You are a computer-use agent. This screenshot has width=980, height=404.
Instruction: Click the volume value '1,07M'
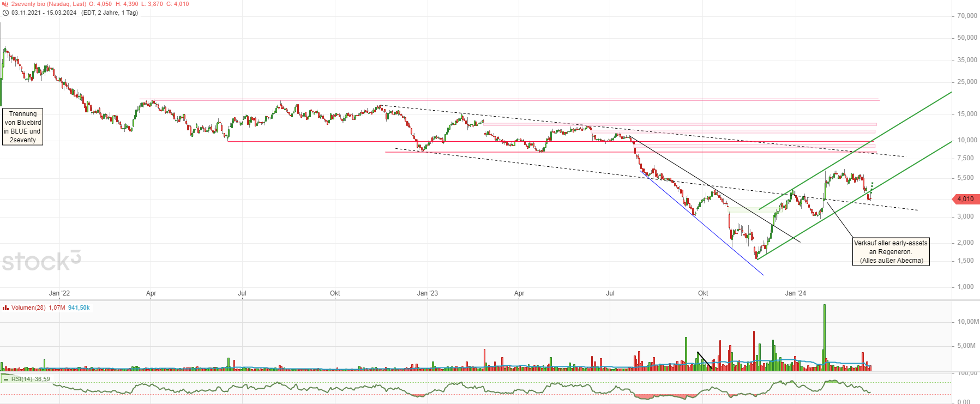[x=57, y=308]
